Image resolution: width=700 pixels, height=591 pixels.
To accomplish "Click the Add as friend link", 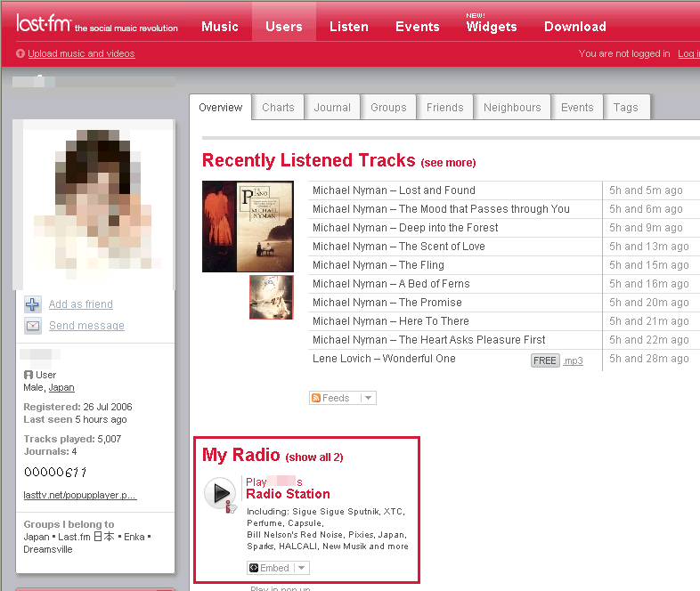I will [81, 304].
